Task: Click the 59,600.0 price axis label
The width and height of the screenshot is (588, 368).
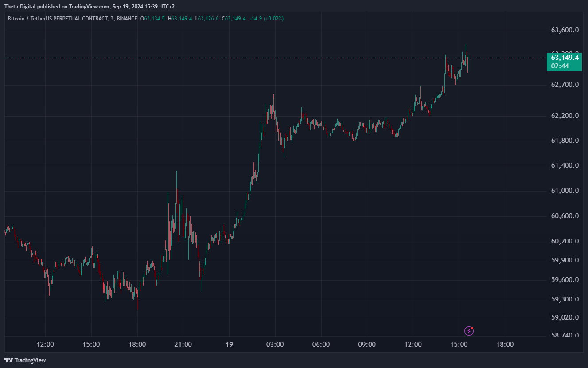Action: coord(565,280)
